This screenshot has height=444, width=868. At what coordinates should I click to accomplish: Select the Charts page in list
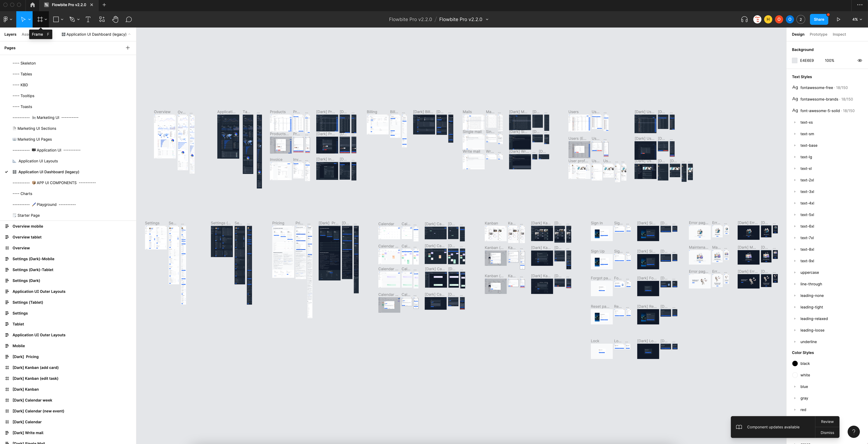26,194
